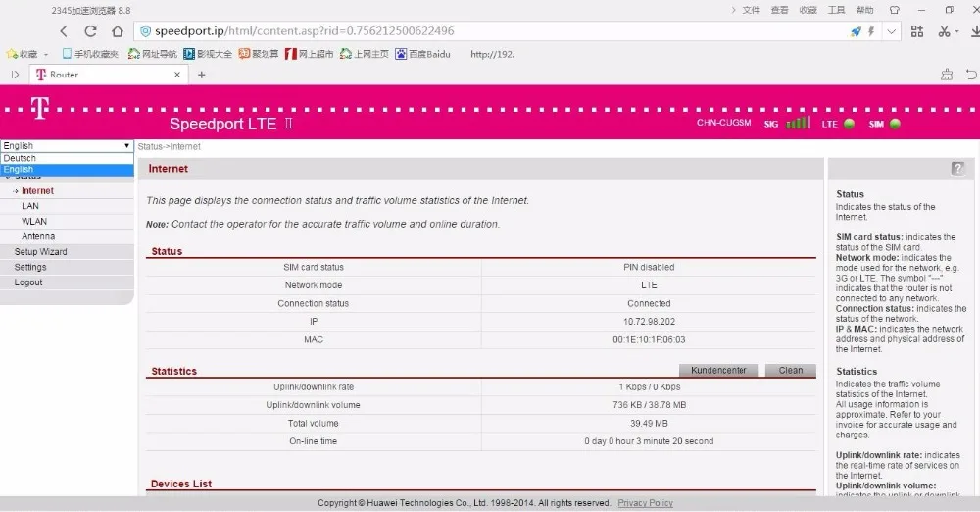Toggle the tab sidebar icon left of Router tab

[15, 75]
